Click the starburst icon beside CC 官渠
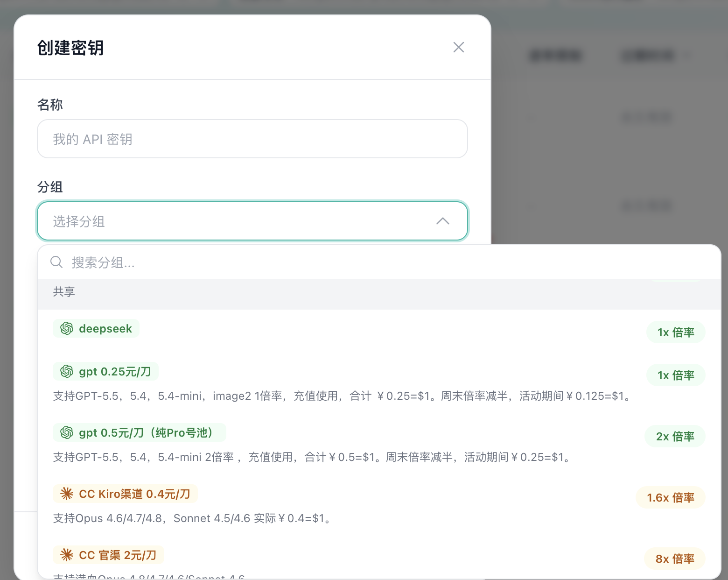728x580 pixels. [x=67, y=555]
